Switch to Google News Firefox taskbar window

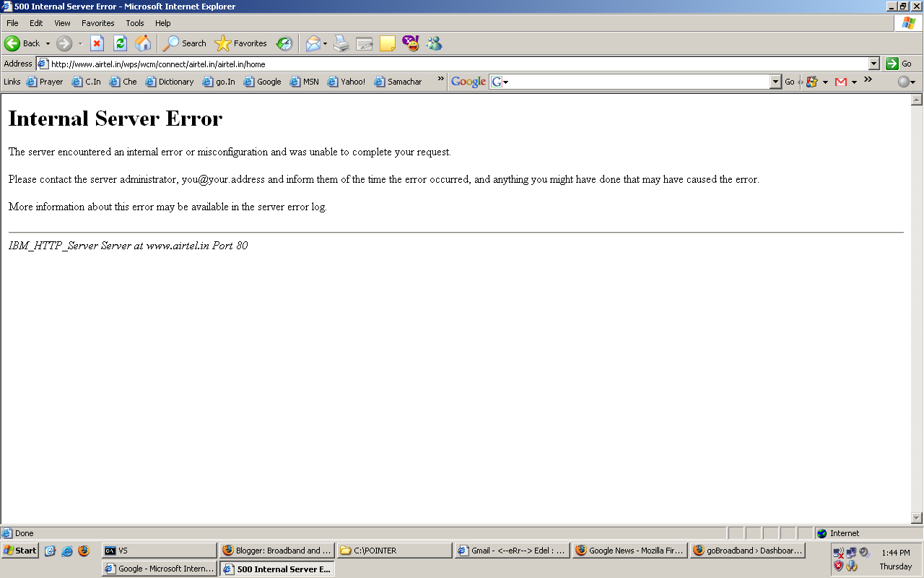pyautogui.click(x=629, y=551)
